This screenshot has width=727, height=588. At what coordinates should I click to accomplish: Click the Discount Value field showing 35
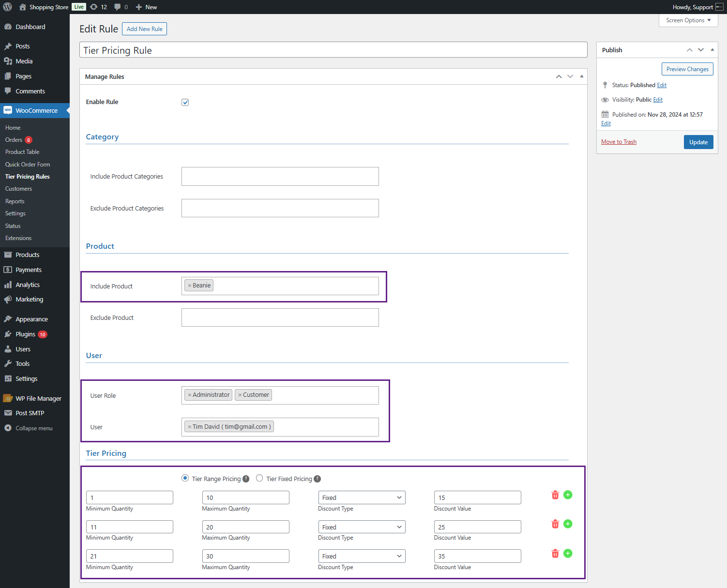(478, 556)
